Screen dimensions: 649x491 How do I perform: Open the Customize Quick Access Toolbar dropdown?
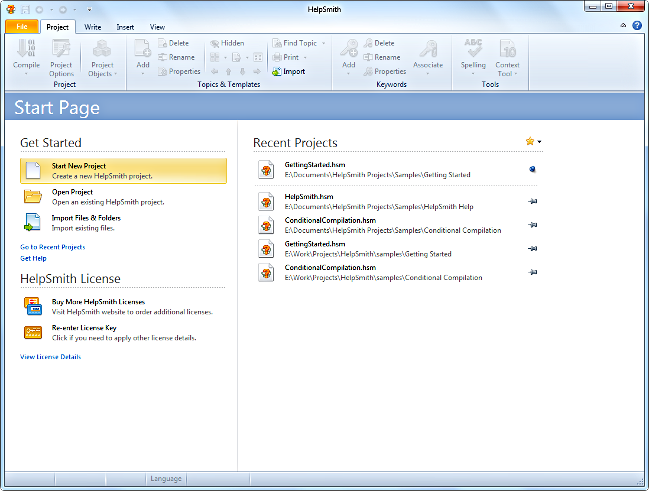click(x=89, y=10)
